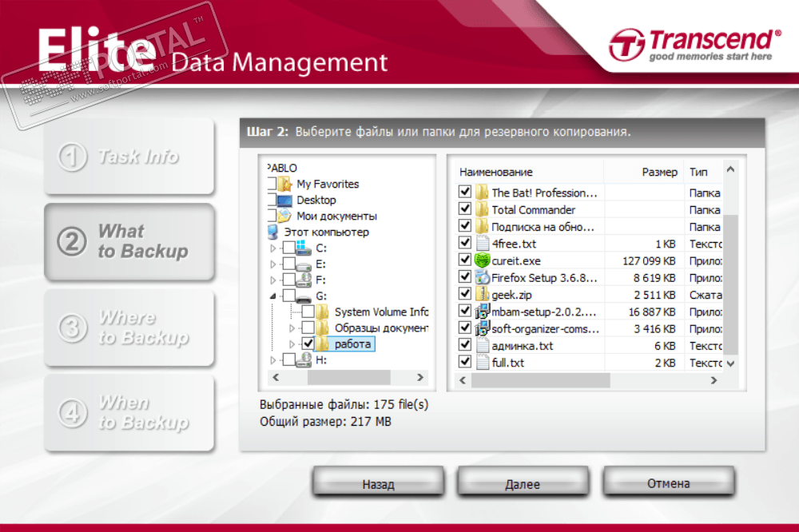Open step 4 When to Backup
The width and height of the screenshot is (799, 532).
[x=129, y=412]
